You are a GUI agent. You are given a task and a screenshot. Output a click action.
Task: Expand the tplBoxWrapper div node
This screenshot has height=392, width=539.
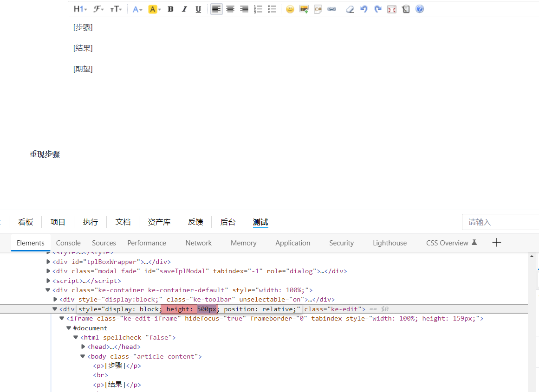click(x=48, y=262)
